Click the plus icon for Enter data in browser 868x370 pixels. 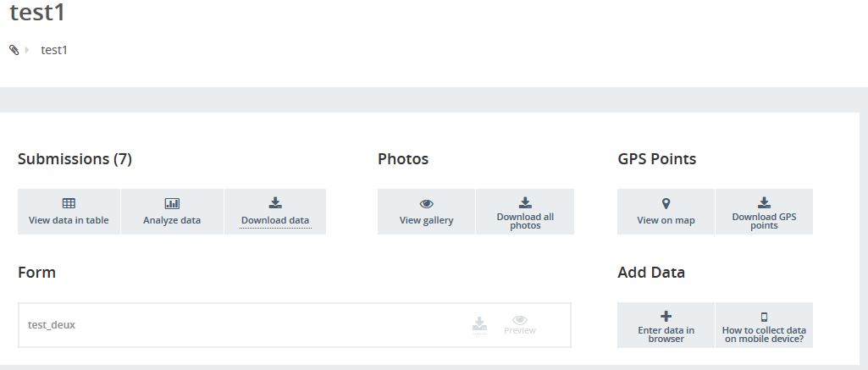[x=666, y=317]
